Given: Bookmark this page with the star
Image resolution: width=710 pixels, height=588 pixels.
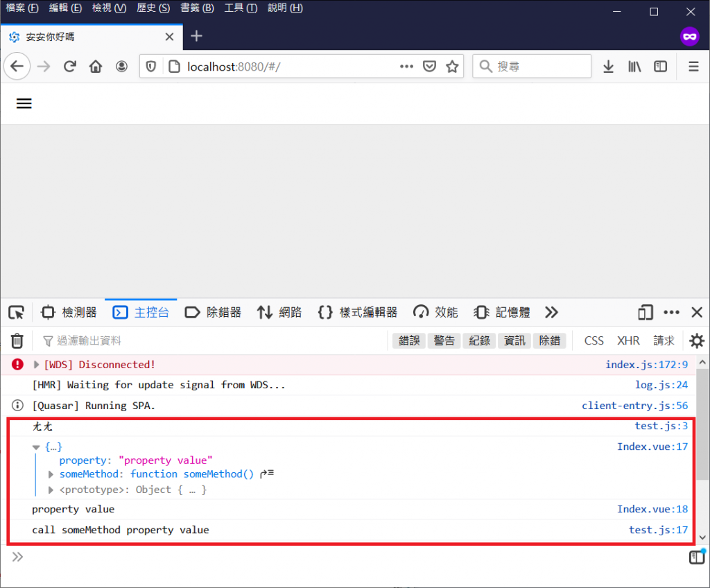Looking at the screenshot, I should (x=452, y=67).
